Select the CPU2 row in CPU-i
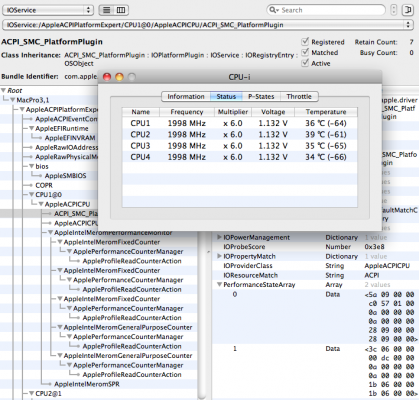Viewport: 419px width, 400px height. pyautogui.click(x=240, y=135)
